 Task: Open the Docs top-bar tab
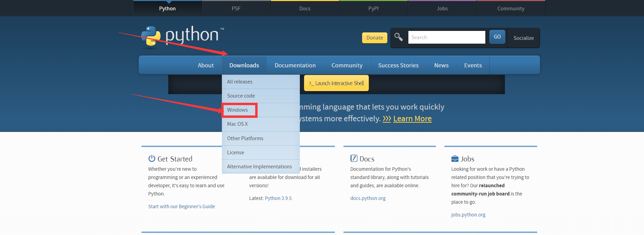305,8
